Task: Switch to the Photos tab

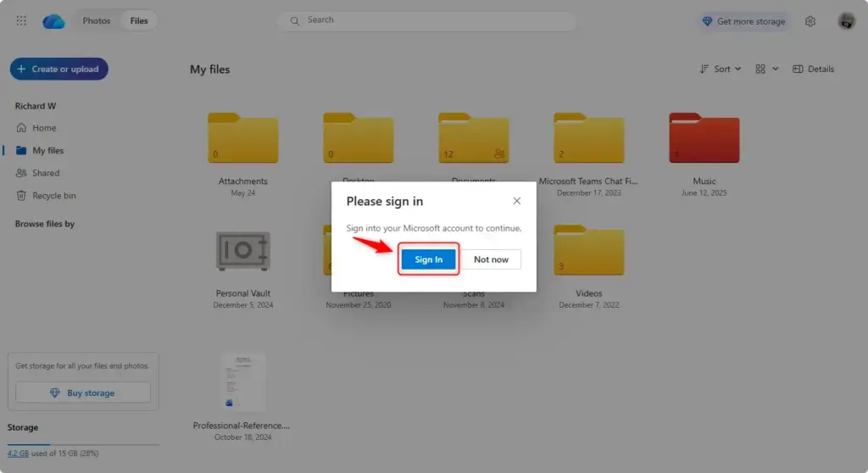Action: (x=97, y=20)
